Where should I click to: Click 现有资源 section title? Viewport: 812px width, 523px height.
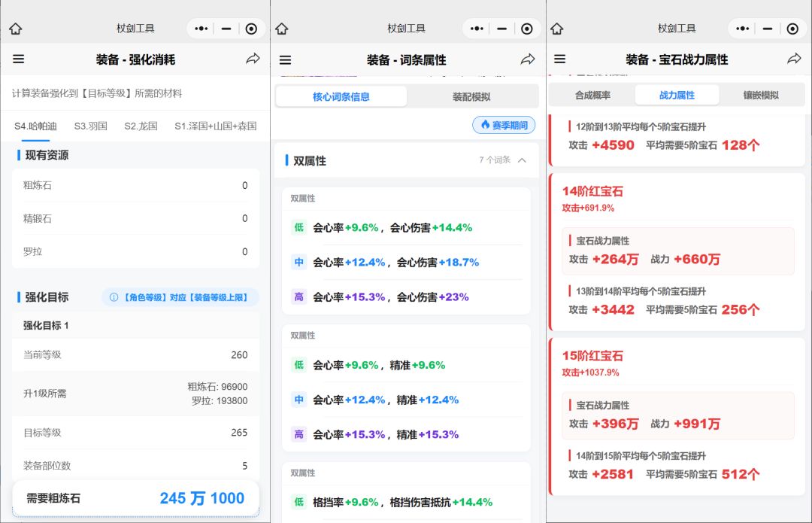pyautogui.click(x=47, y=155)
